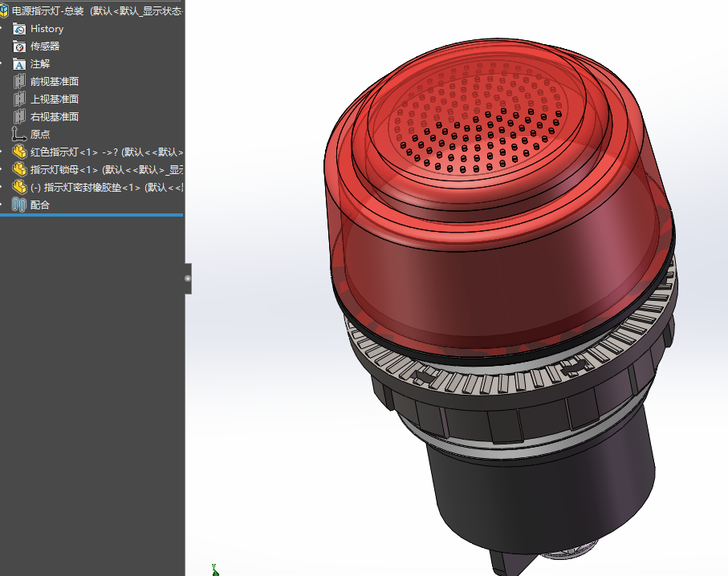Select the 原点 origin item
Viewport: 728px width, 576px height.
(x=40, y=135)
